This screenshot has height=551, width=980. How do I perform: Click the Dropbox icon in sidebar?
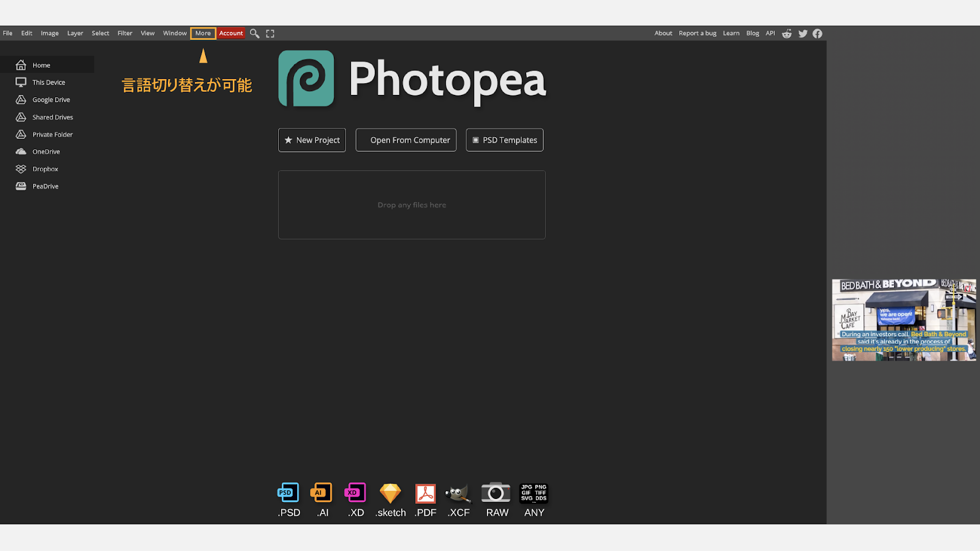coord(21,169)
